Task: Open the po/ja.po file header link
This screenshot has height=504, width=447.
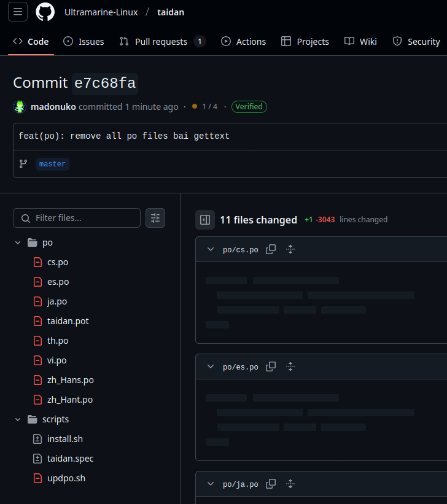Action: [x=241, y=484]
